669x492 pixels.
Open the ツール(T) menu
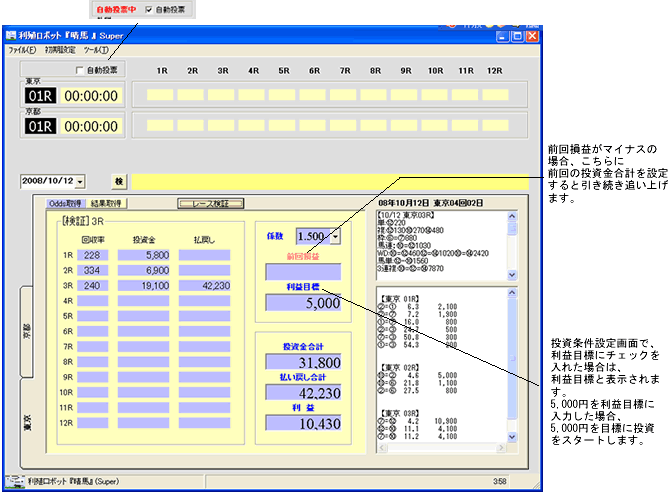point(97,49)
